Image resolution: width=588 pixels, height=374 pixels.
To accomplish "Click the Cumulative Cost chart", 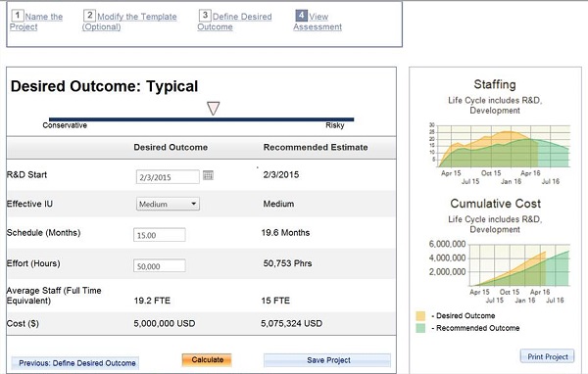I will (519, 265).
